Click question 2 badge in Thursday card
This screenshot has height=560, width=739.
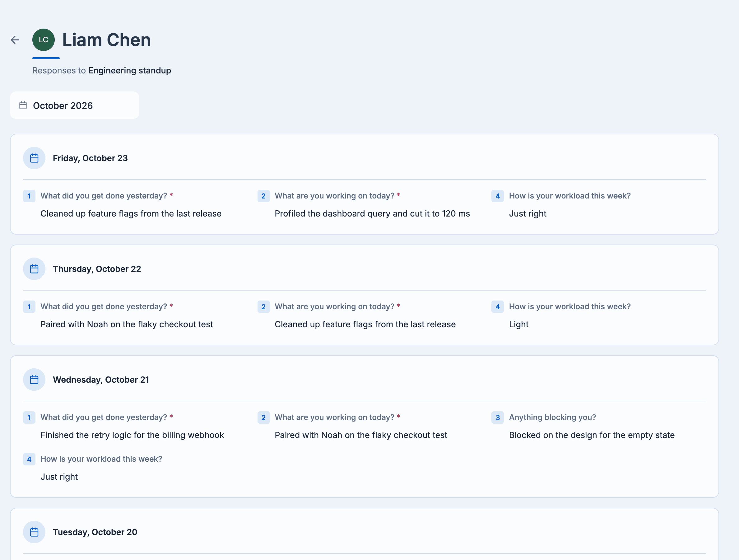pyautogui.click(x=263, y=307)
